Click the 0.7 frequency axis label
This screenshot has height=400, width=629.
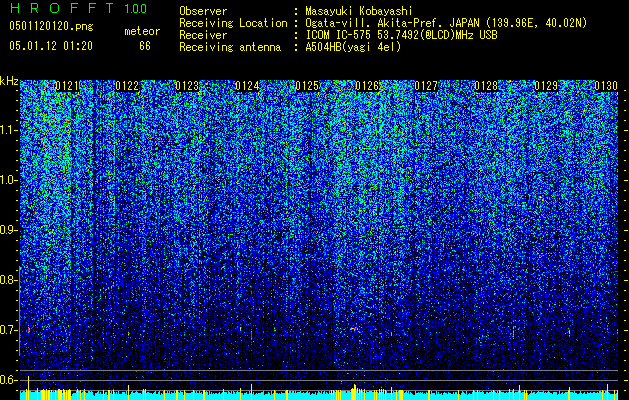9,330
